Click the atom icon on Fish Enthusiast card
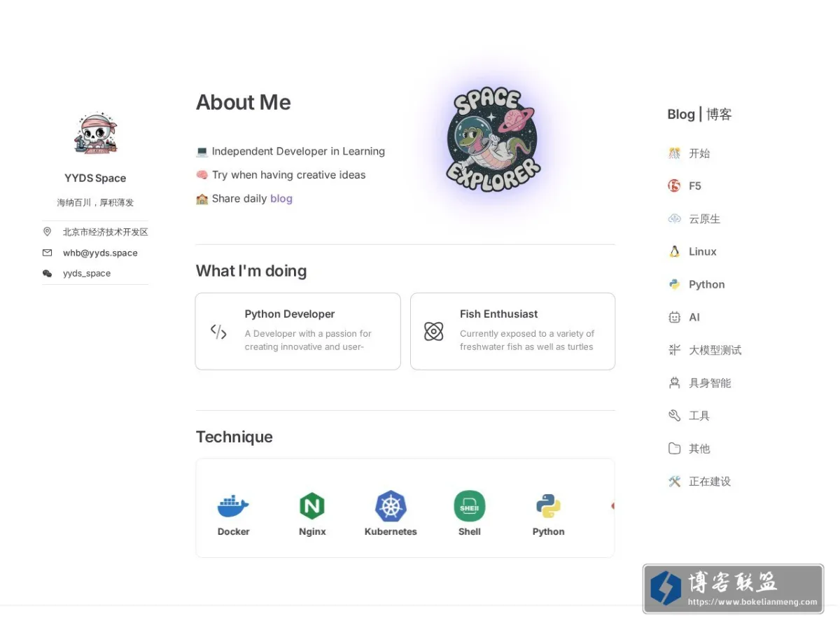The width and height of the screenshot is (840, 630). (x=434, y=332)
